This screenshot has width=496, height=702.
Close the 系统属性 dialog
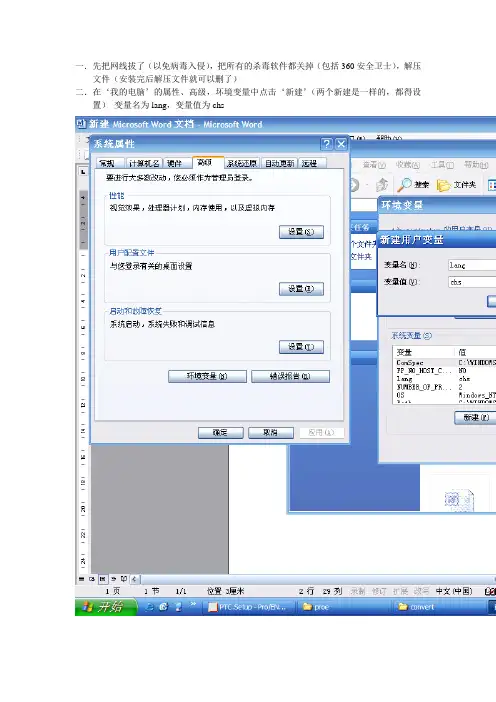341,144
